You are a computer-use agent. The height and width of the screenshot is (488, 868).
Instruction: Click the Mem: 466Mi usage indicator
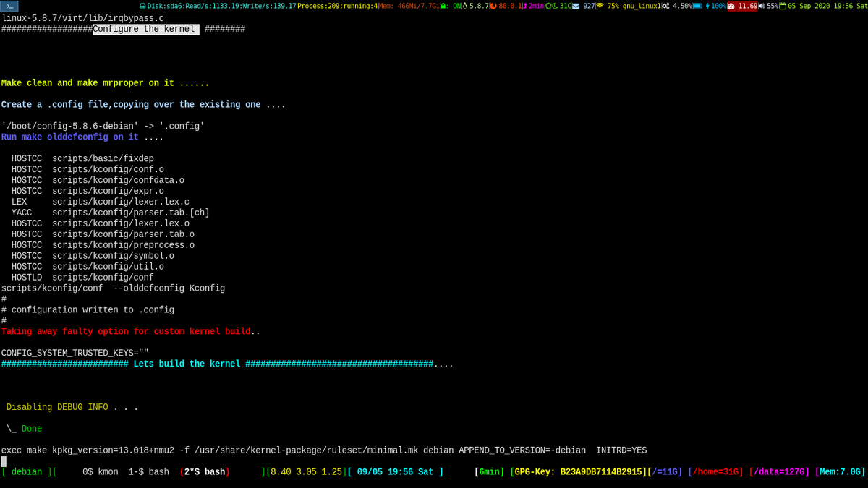(409, 6)
